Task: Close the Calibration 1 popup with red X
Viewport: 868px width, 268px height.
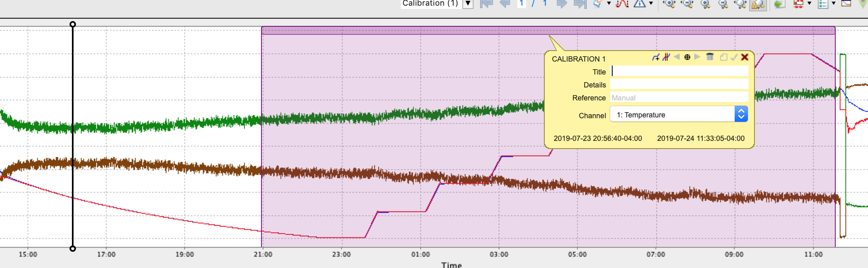Action: click(745, 57)
